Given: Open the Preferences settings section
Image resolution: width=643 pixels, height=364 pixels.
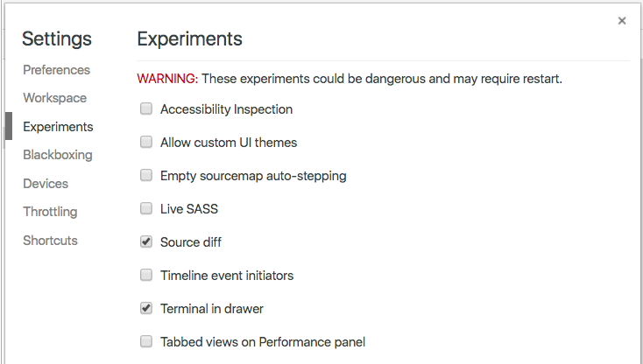Looking at the screenshot, I should coord(56,70).
